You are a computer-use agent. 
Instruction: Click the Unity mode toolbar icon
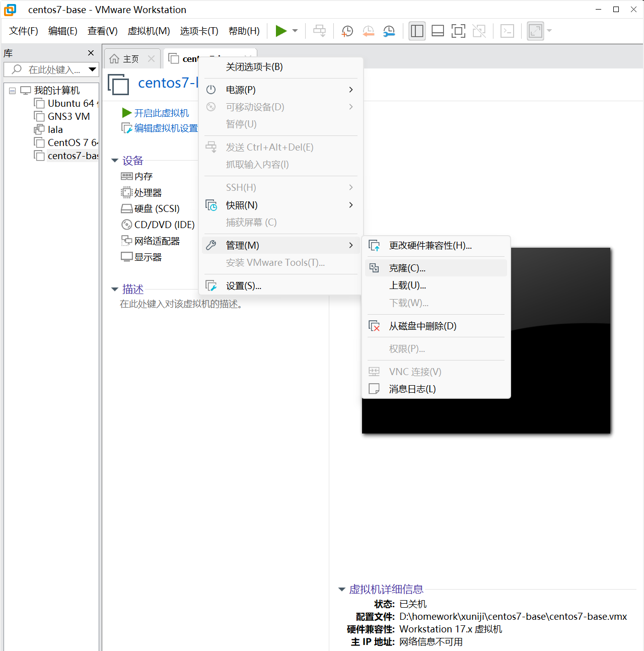[x=479, y=31]
